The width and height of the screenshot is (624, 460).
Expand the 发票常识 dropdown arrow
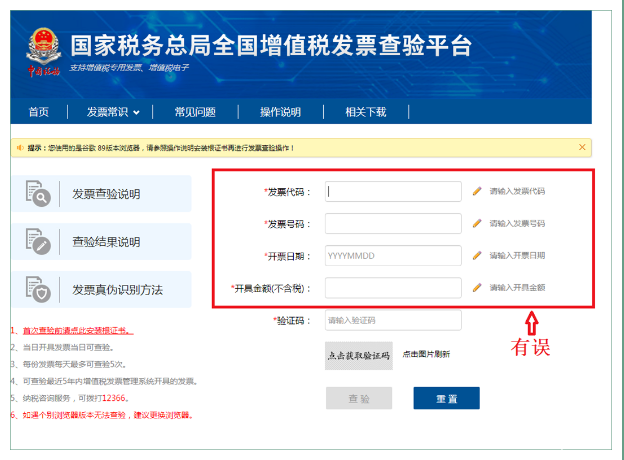[x=136, y=113]
